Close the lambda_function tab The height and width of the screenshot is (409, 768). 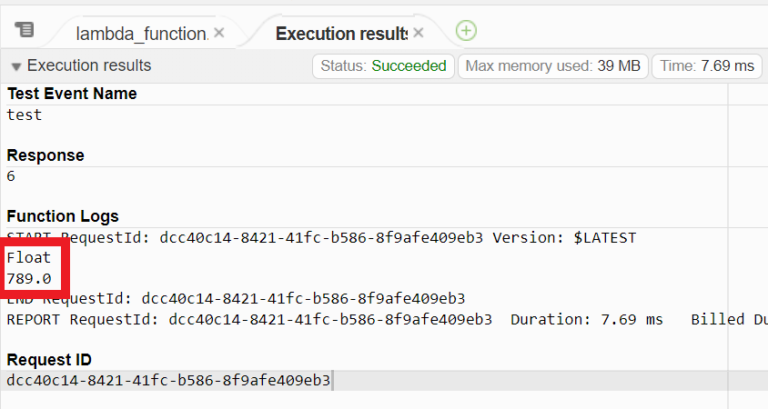(219, 33)
